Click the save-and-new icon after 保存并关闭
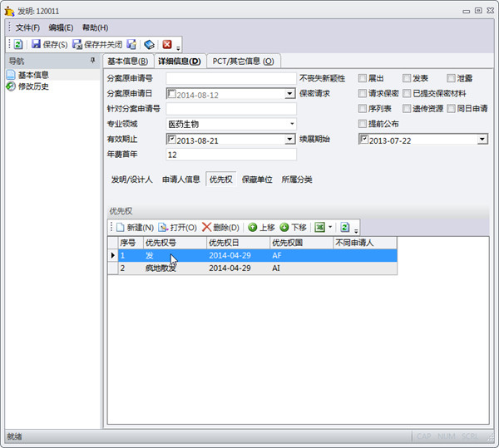The height and width of the screenshot is (448, 499). (131, 44)
